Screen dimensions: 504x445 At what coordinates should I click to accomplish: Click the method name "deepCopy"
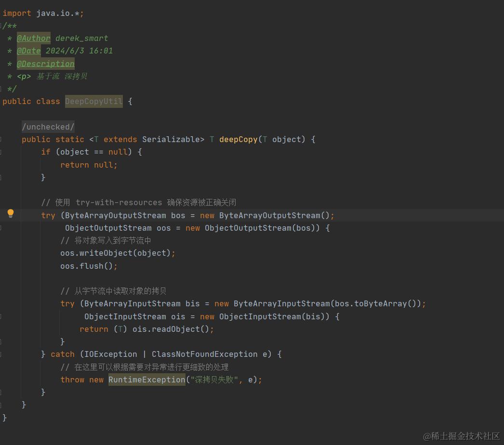pos(239,140)
